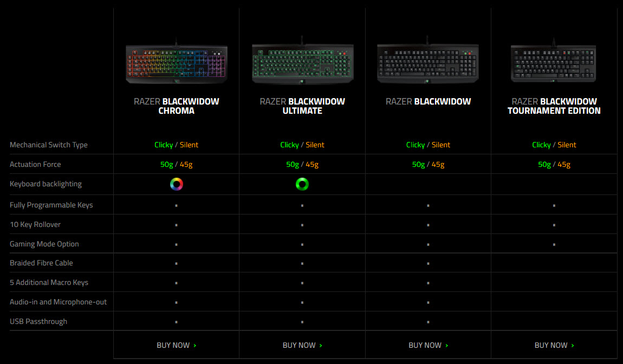
Task: Click Chroma's USB Passthrough dot marker
Action: (177, 322)
